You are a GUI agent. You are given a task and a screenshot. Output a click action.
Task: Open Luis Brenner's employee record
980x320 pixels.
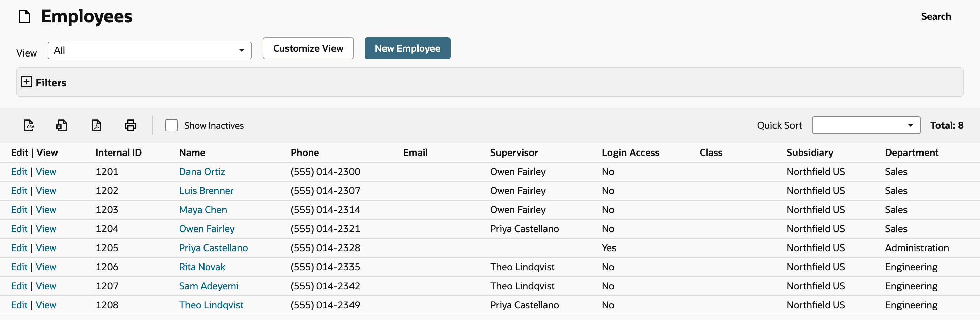(x=206, y=191)
